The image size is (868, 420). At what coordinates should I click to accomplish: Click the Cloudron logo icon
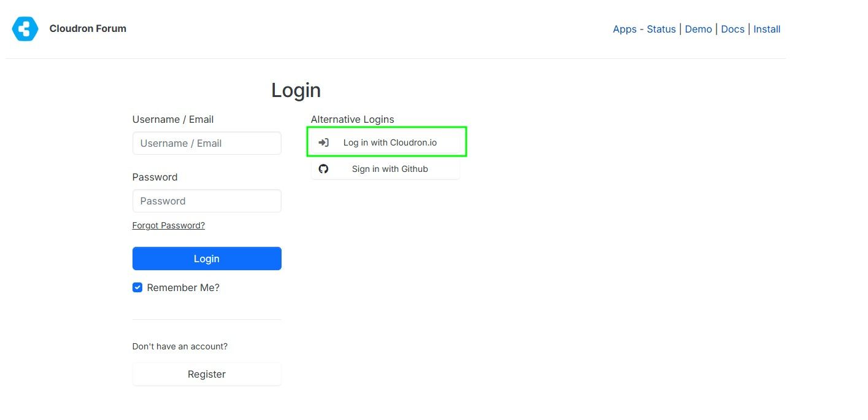pyautogui.click(x=25, y=29)
